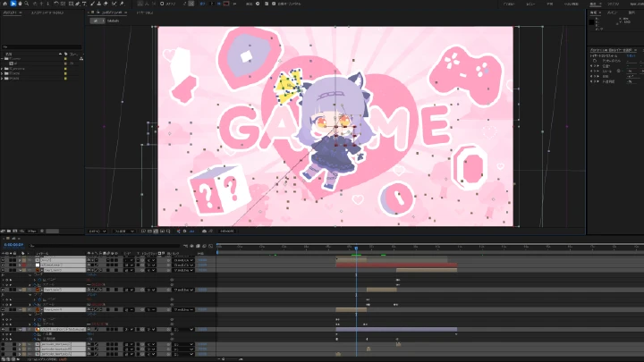
Task: Hide the top timeline layer's eye switch
Action: [x=3, y=260]
